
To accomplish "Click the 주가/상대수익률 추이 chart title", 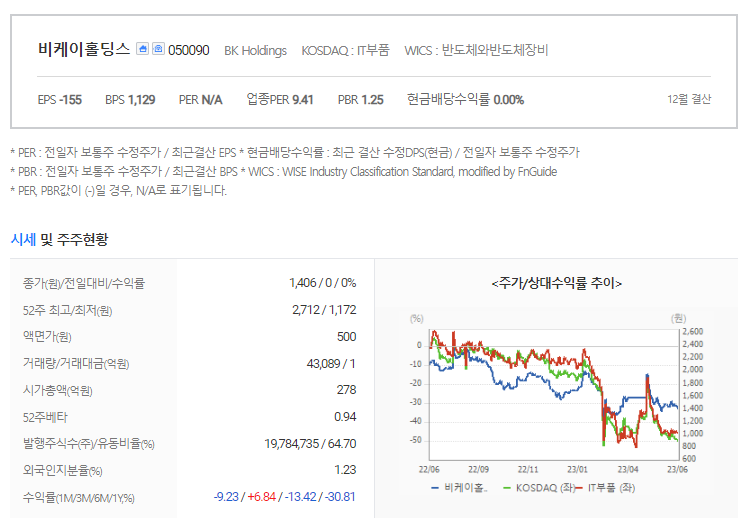I will coord(557,283).
